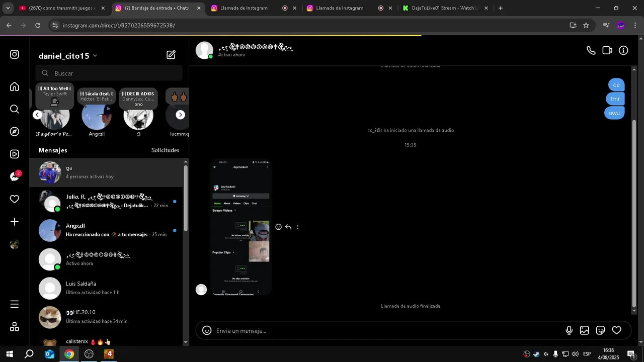Start a new message with compose icon

[x=171, y=55]
